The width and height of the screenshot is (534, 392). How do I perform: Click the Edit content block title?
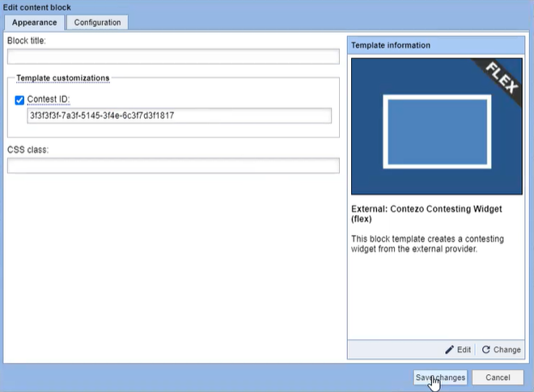point(36,7)
